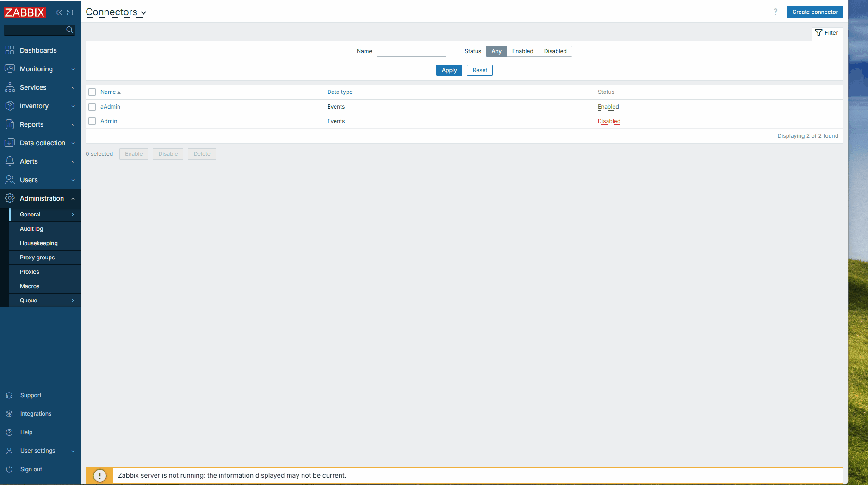The height and width of the screenshot is (485, 868).
Task: Check the select-all checkbox in header
Action: point(92,92)
